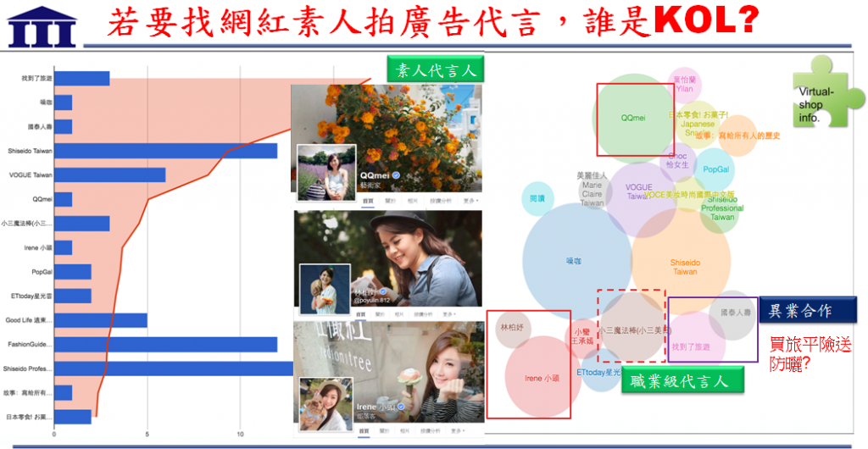Click QQmei's lavender field profile picture
The image size is (868, 449).
coord(326,173)
